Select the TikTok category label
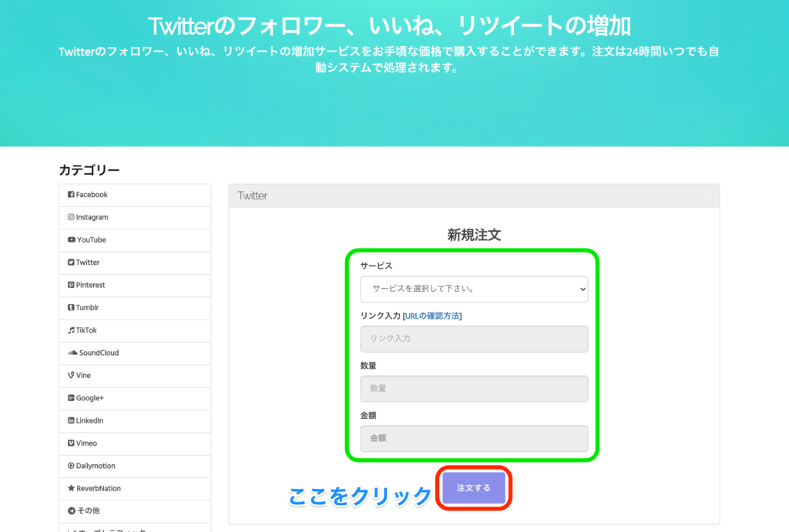This screenshot has width=789, height=532. pyautogui.click(x=86, y=330)
